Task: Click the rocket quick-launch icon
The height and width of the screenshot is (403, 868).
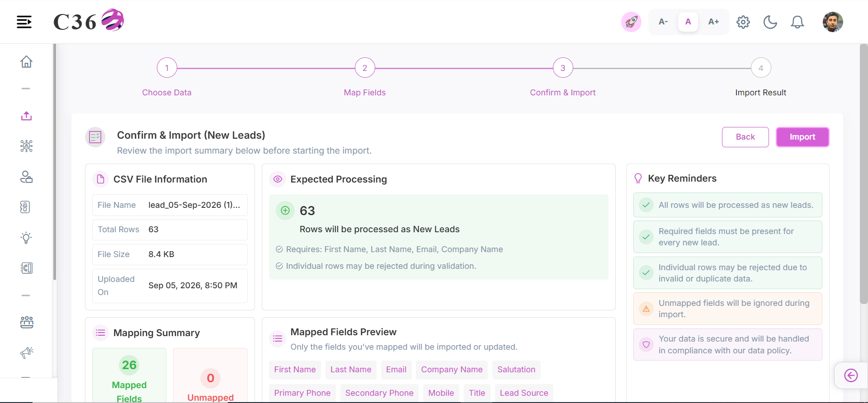Action: [631, 22]
